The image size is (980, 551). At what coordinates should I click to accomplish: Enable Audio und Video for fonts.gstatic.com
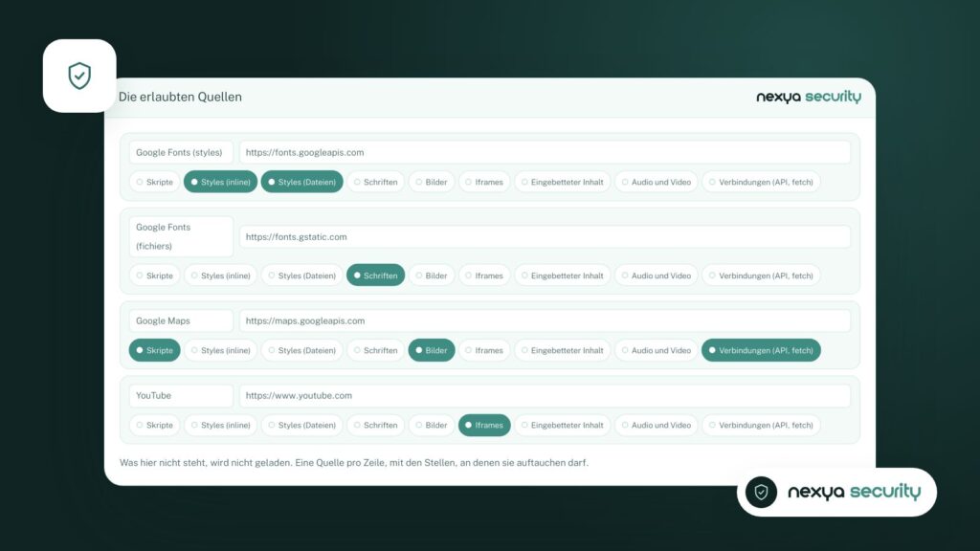[657, 275]
